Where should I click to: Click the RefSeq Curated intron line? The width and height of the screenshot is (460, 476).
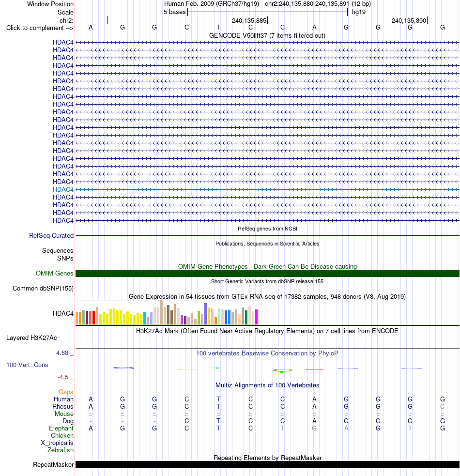point(267,235)
